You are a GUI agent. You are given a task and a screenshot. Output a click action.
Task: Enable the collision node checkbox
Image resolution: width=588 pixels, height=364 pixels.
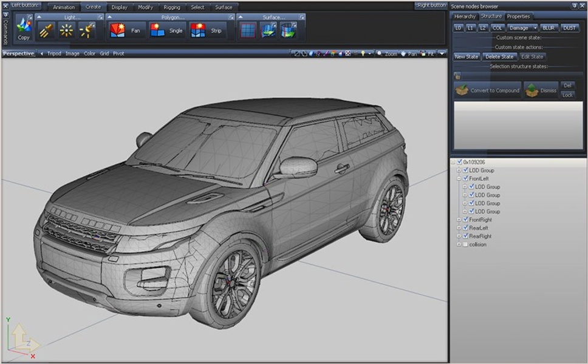click(465, 244)
